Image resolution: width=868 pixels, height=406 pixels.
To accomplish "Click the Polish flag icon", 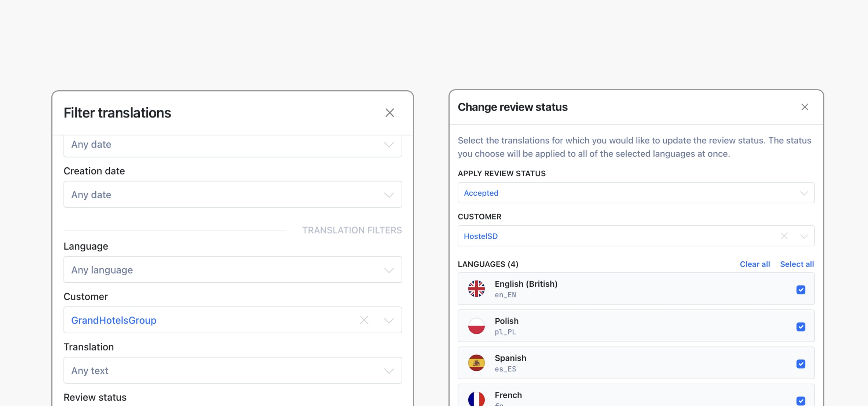I will pyautogui.click(x=476, y=326).
